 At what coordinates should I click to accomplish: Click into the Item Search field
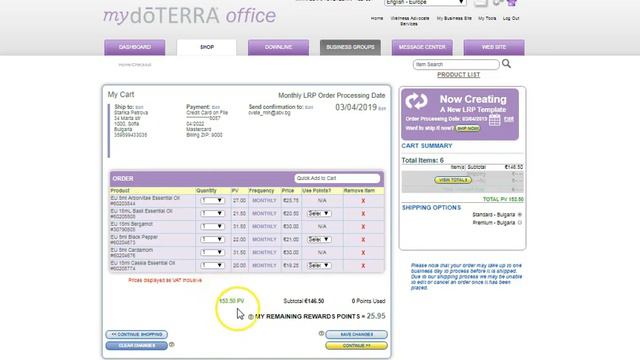(456, 64)
